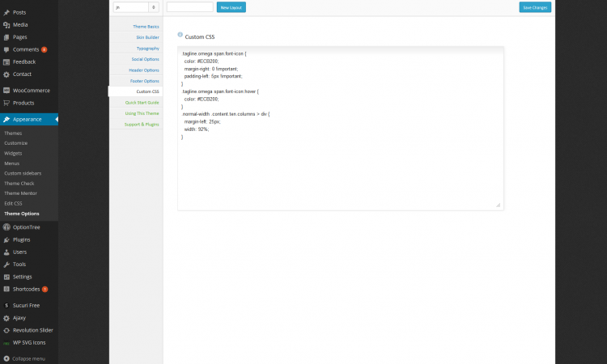
Task: Open the Skin Builder tab
Action: tap(146, 37)
